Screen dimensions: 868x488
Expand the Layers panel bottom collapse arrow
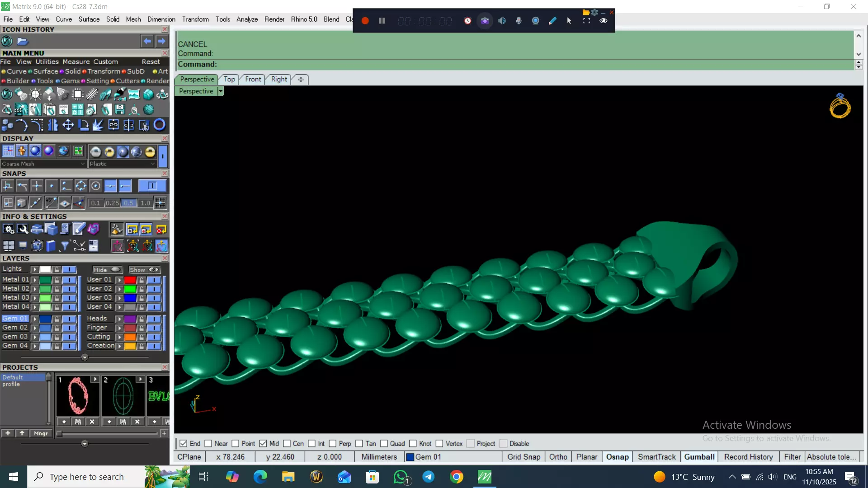point(85,357)
